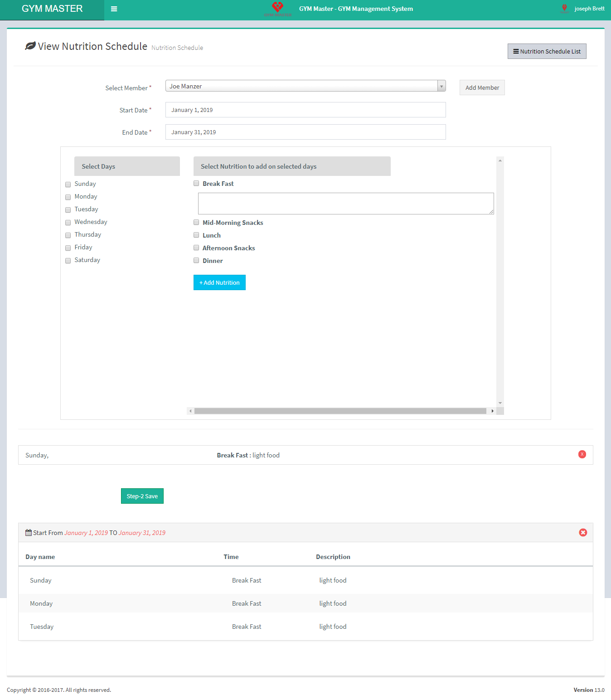Open the joseph Brett user menu
This screenshot has height=700, width=611.
589,9
